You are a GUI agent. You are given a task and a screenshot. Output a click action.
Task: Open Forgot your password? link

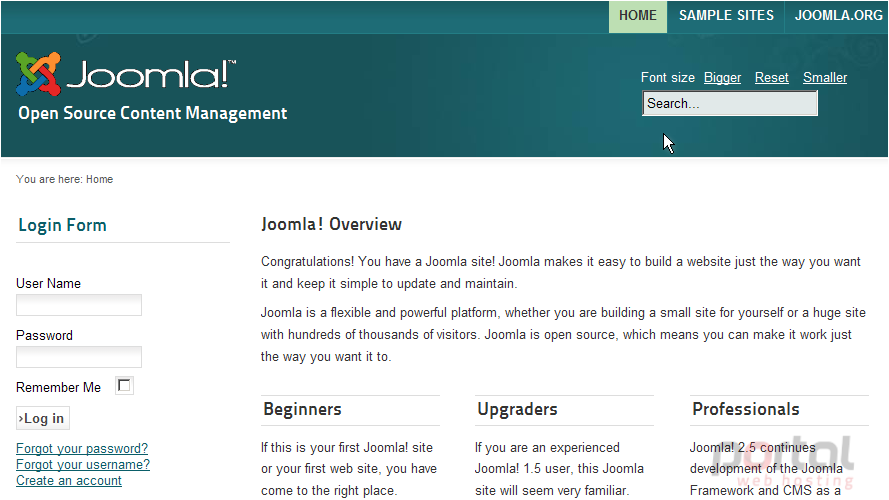tap(82, 448)
